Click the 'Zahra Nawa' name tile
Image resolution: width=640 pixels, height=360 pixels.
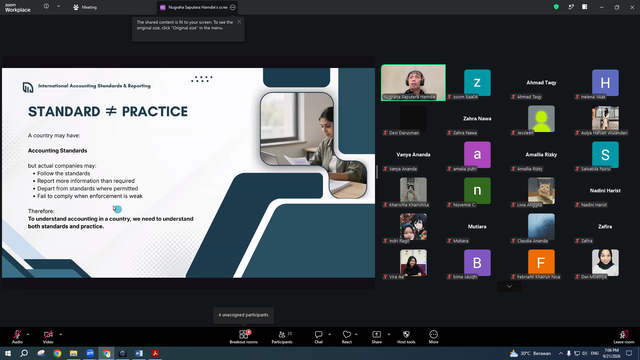tap(477, 119)
